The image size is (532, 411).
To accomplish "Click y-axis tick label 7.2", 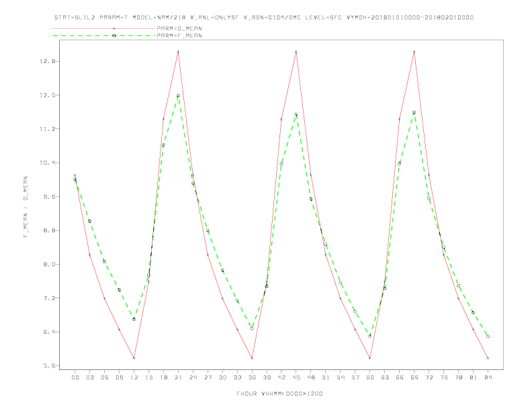I will point(49,298).
